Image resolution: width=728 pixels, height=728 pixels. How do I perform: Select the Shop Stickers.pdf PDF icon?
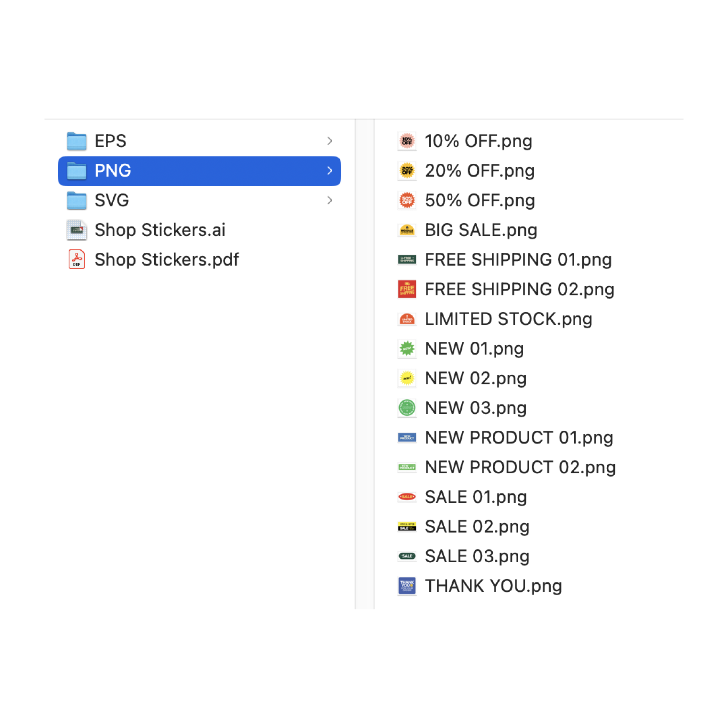pyautogui.click(x=76, y=259)
